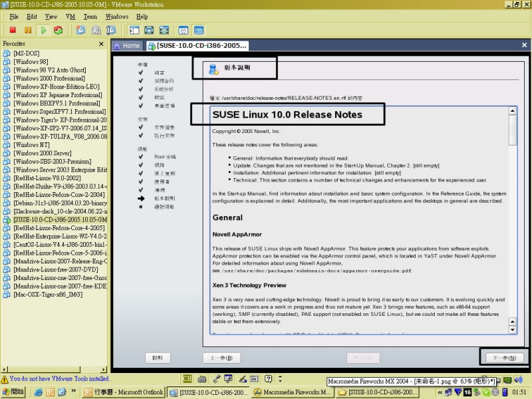This screenshot has width=532, height=399.
Task: Click release notes scrollbar up arrow
Action: [x=512, y=110]
